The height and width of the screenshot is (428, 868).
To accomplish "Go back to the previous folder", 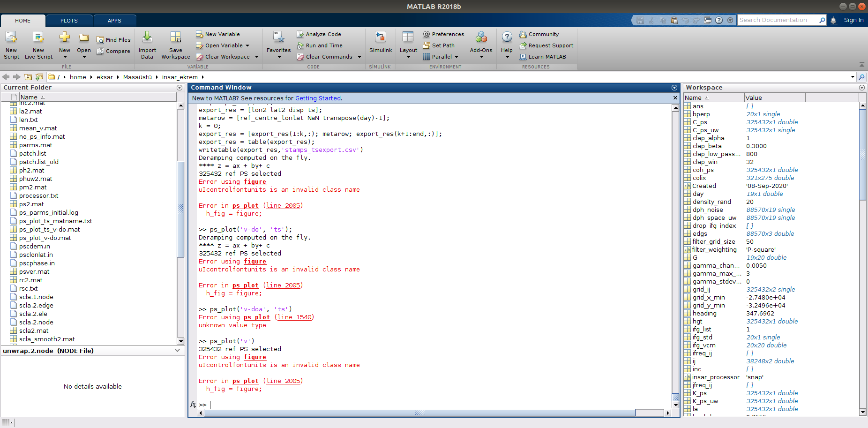I will (6, 77).
